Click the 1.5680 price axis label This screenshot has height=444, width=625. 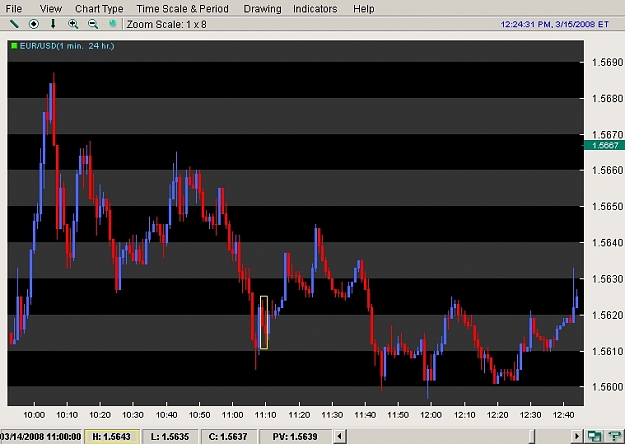(607, 98)
